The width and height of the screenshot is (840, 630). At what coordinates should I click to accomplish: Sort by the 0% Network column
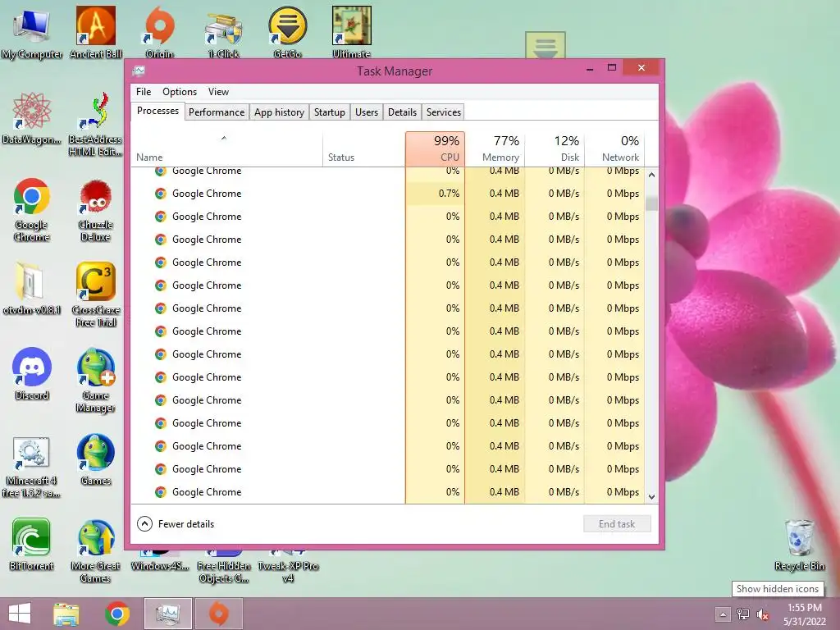tap(614, 149)
